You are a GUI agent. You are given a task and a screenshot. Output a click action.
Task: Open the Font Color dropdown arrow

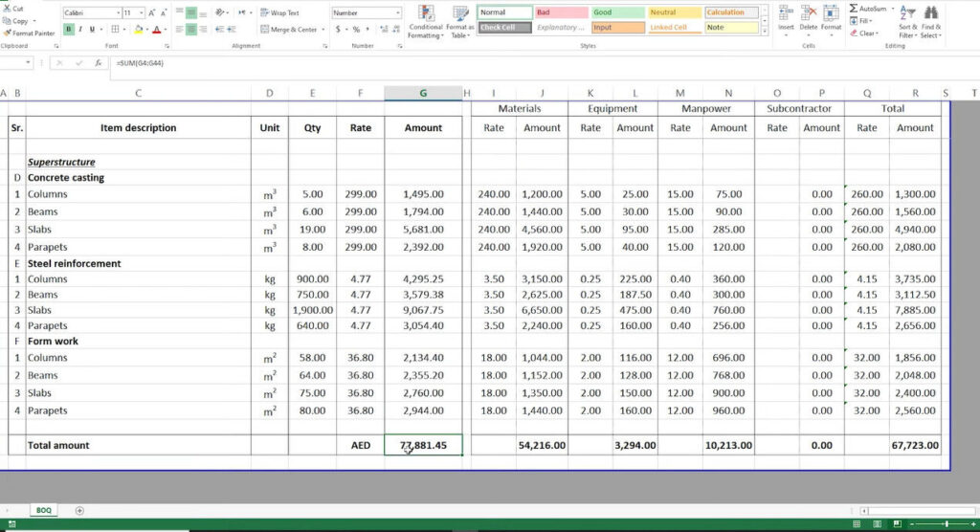point(165,30)
